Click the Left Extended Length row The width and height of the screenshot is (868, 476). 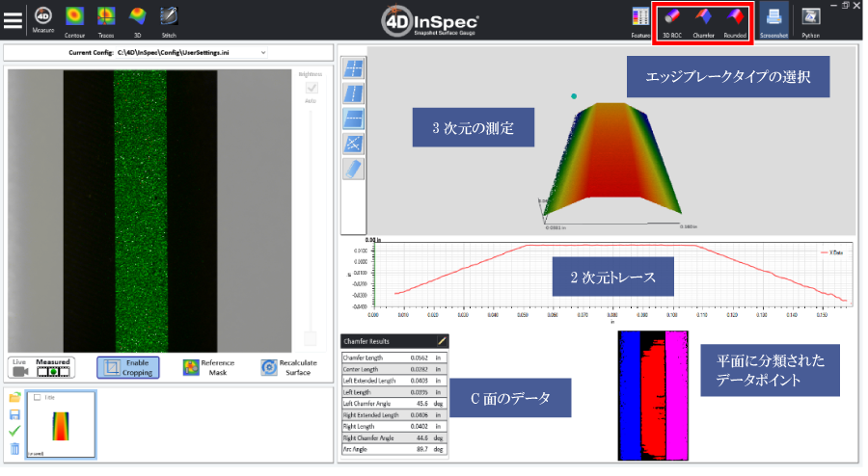[x=394, y=381]
